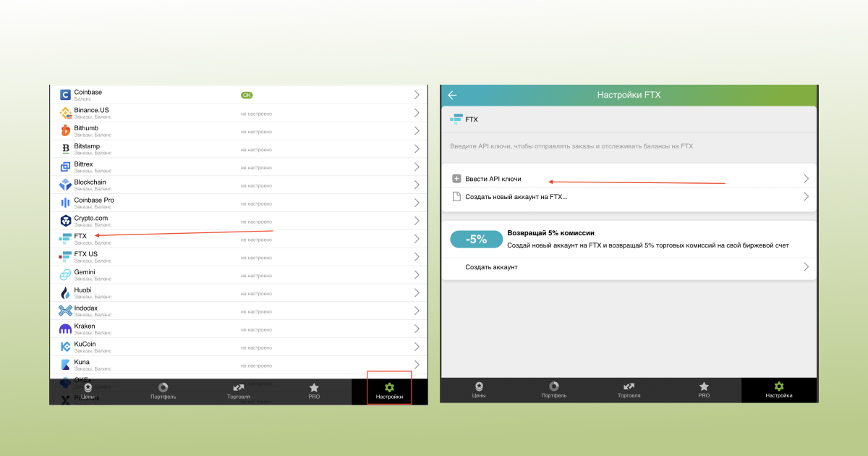
Task: Open the Huobi row chevron
Action: coord(417,293)
